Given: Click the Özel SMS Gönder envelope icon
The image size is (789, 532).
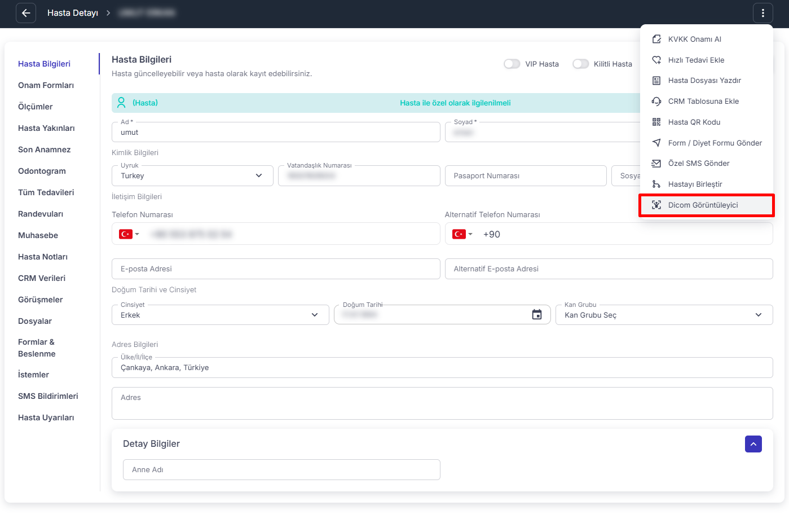Looking at the screenshot, I should click(656, 164).
